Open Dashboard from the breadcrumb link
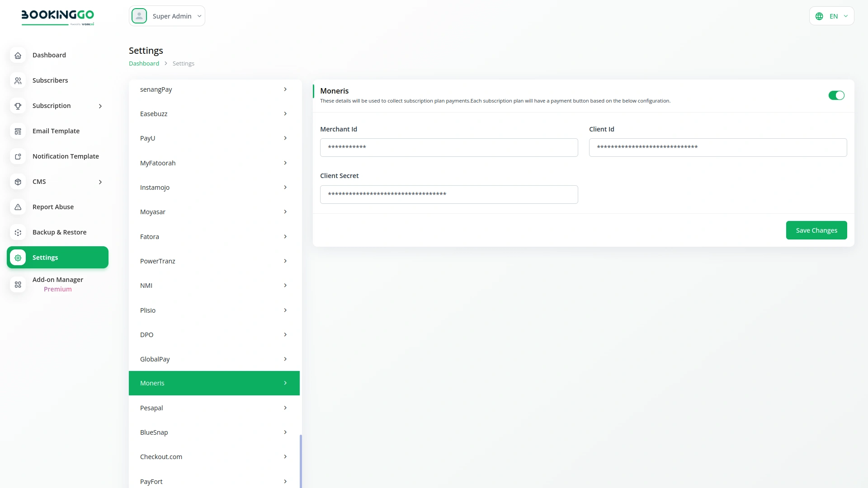The height and width of the screenshot is (488, 868). [x=143, y=63]
